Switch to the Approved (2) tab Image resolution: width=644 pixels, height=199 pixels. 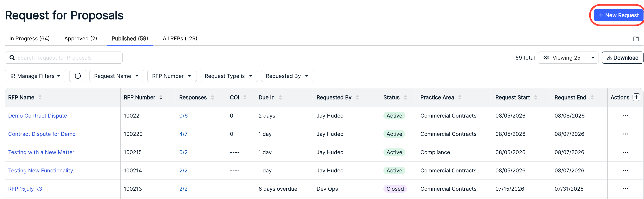click(80, 38)
